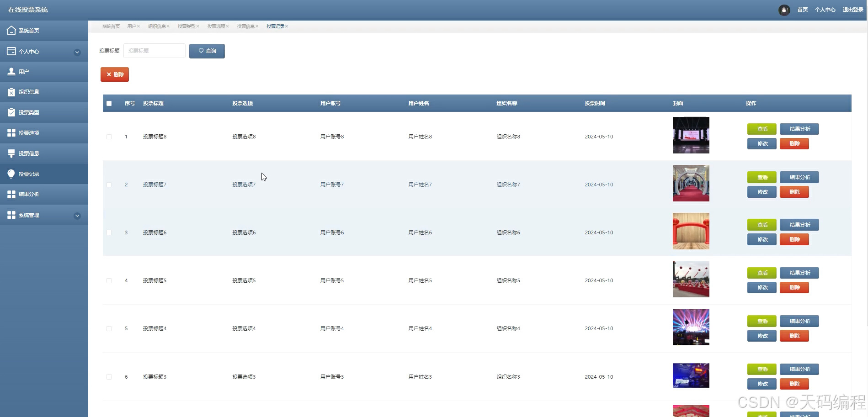Viewport: 868px width, 417px height.
Task: Click 查看 for 投票标题8
Action: point(762,129)
